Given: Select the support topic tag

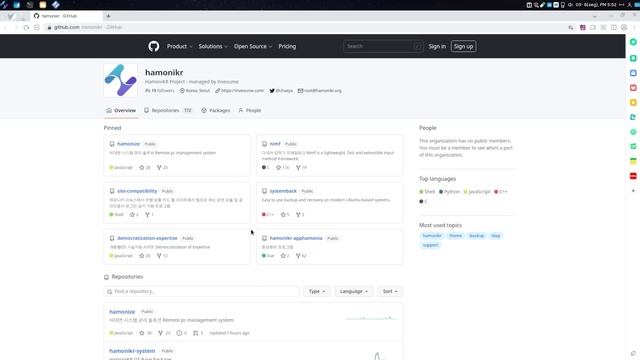Looking at the screenshot, I should click(430, 245).
